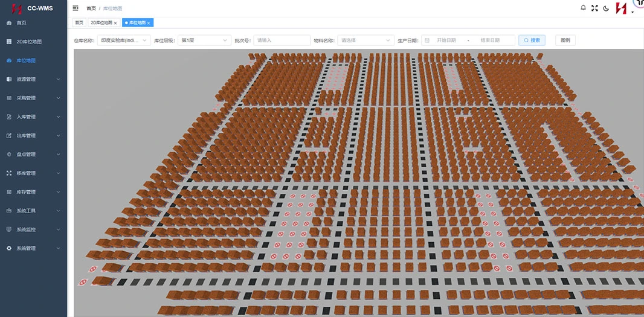The image size is (644, 317).
Task: Click the 资源管理 sidebar icon
Action: [9, 79]
